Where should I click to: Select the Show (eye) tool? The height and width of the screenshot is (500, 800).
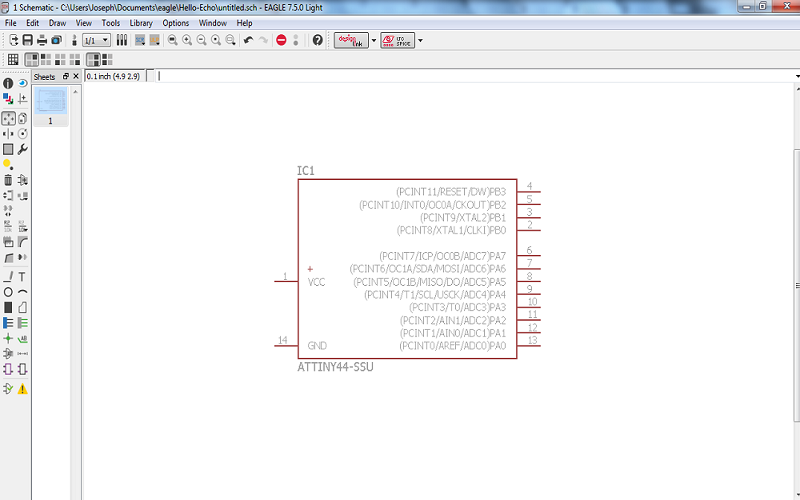pyautogui.click(x=22, y=83)
